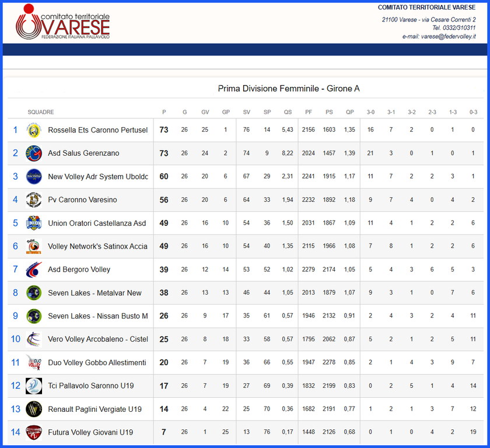The image size is (490, 448).
Task: Click the QP column header
Action: [349, 112]
